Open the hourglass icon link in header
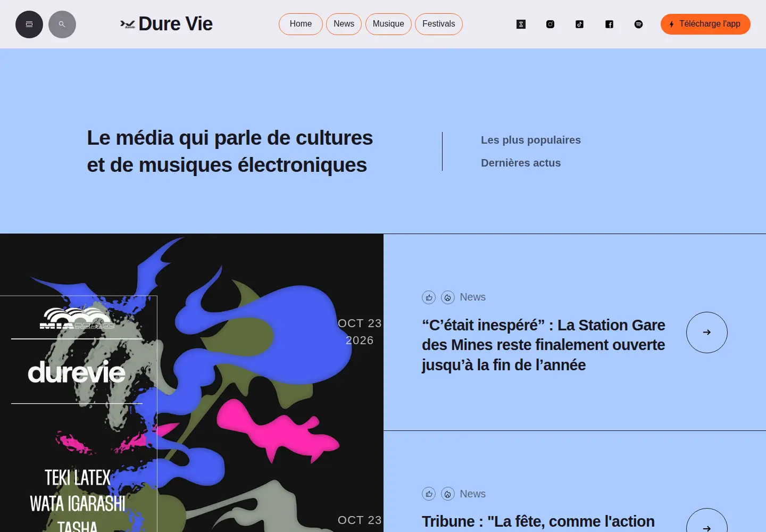Viewport: 766px width, 532px height. pos(521,24)
